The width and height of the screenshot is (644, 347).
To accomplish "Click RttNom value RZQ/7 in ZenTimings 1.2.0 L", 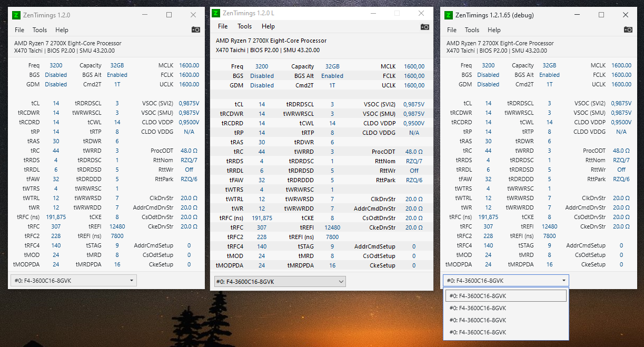I will (x=414, y=161).
